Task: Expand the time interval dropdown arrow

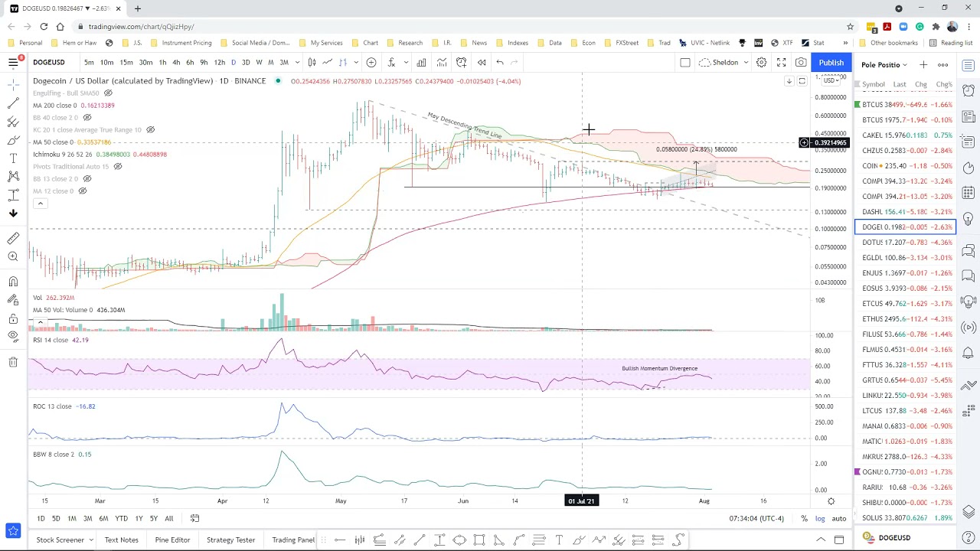Action: (297, 62)
